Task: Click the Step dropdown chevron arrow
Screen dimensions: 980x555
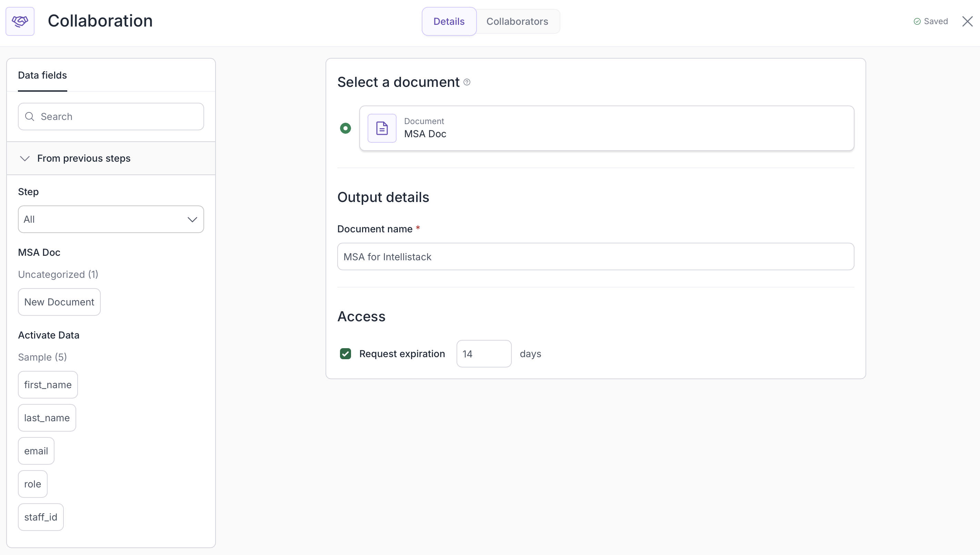Action: [x=192, y=220]
